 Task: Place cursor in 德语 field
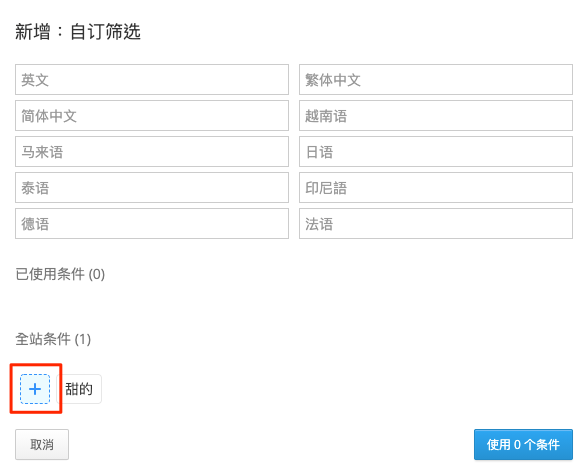point(152,224)
